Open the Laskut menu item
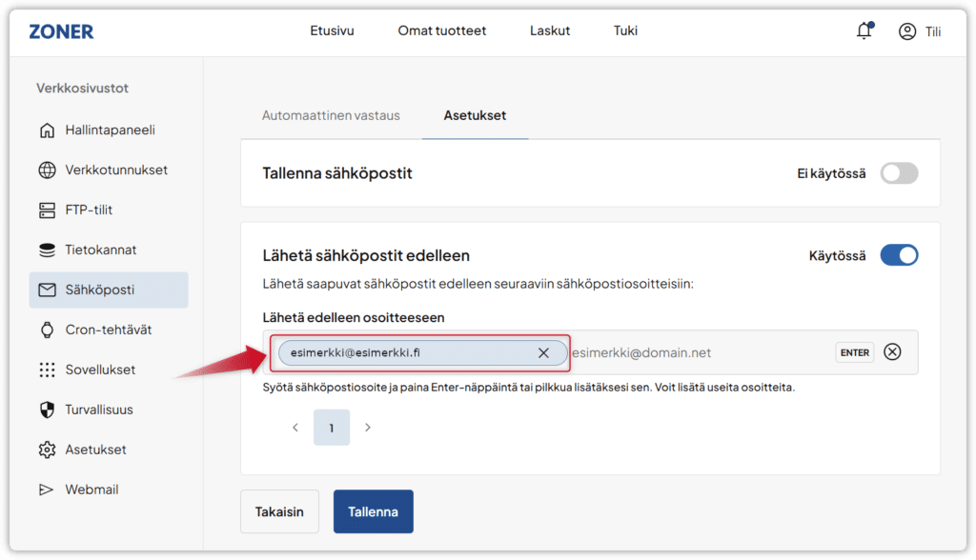Image resolution: width=976 pixels, height=560 pixels. tap(550, 30)
